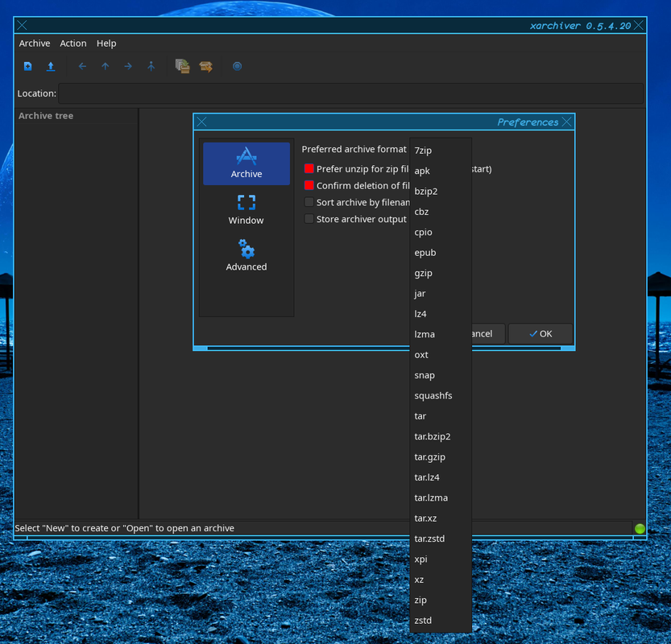
Task: Click the Stop toolbar circle icon
Action: [237, 66]
